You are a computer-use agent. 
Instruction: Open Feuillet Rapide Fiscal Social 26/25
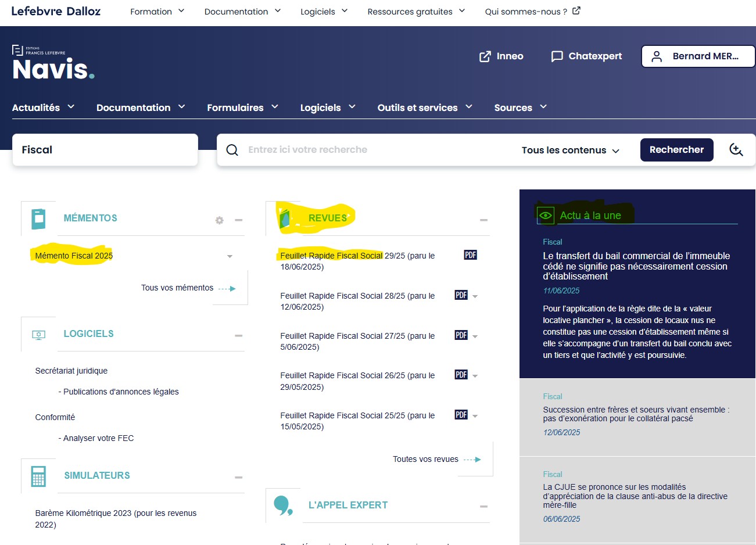pyautogui.click(x=357, y=381)
